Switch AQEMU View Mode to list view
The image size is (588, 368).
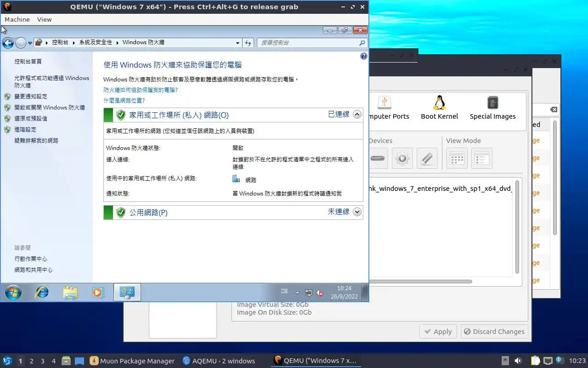click(482, 158)
